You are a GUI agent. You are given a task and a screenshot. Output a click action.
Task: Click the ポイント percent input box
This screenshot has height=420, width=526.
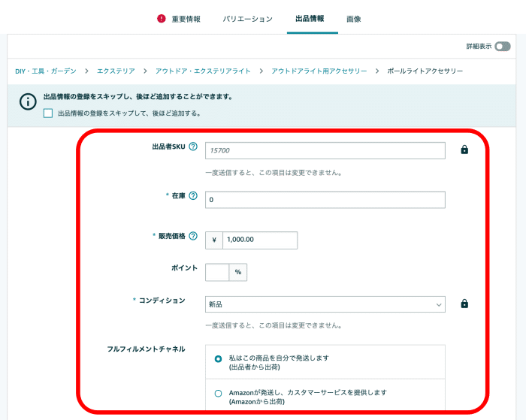tap(217, 272)
